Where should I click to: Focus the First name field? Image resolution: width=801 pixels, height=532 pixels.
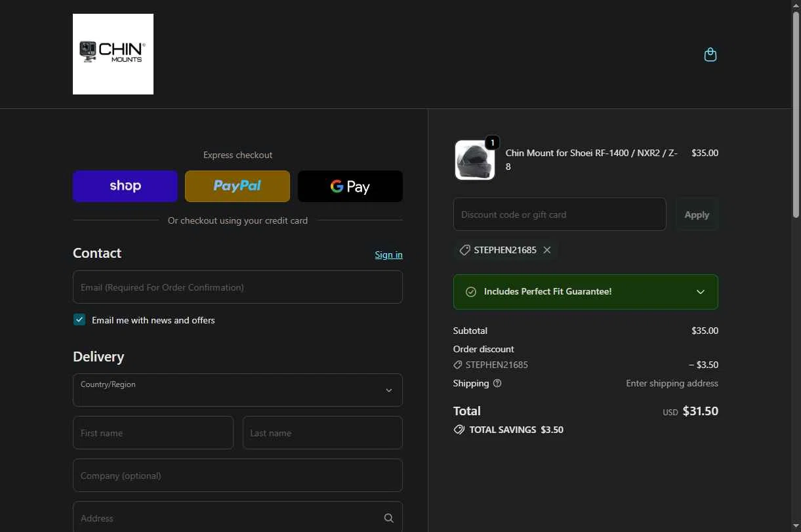pyautogui.click(x=153, y=433)
